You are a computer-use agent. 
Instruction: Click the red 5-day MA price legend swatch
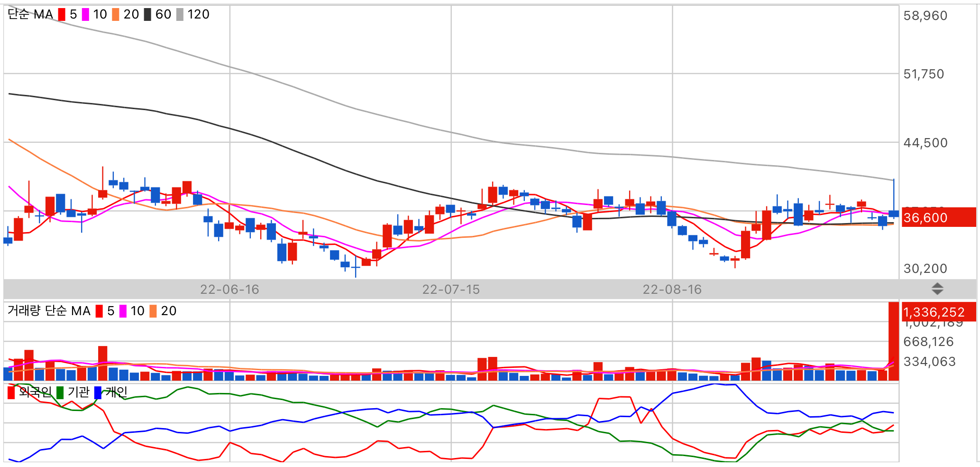62,15
